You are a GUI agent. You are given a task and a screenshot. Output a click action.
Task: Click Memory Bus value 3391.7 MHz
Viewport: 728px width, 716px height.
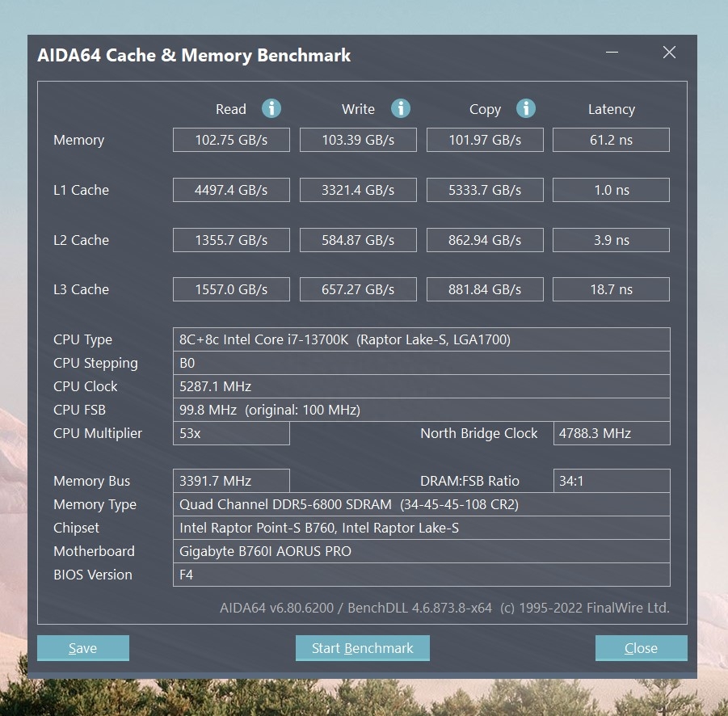click(x=231, y=481)
